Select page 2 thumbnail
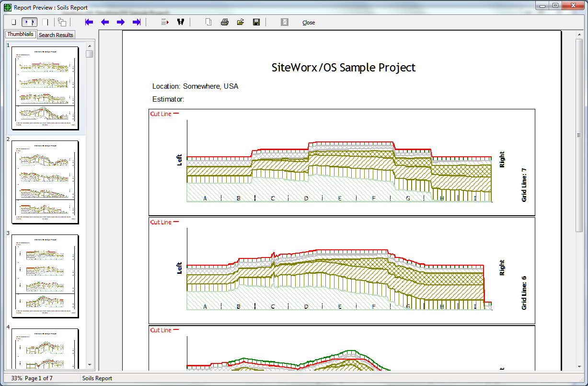Screen dimensions: 588x386 point(45,182)
